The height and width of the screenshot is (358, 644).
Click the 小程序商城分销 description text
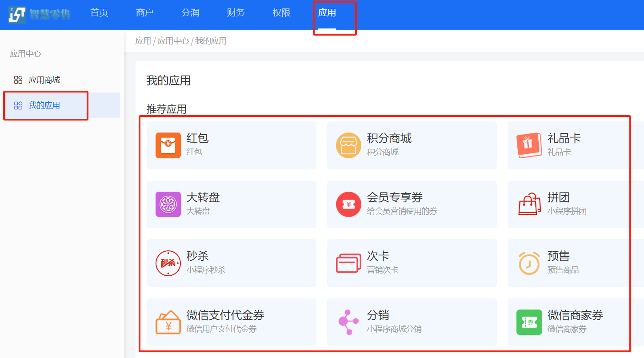pyautogui.click(x=394, y=329)
